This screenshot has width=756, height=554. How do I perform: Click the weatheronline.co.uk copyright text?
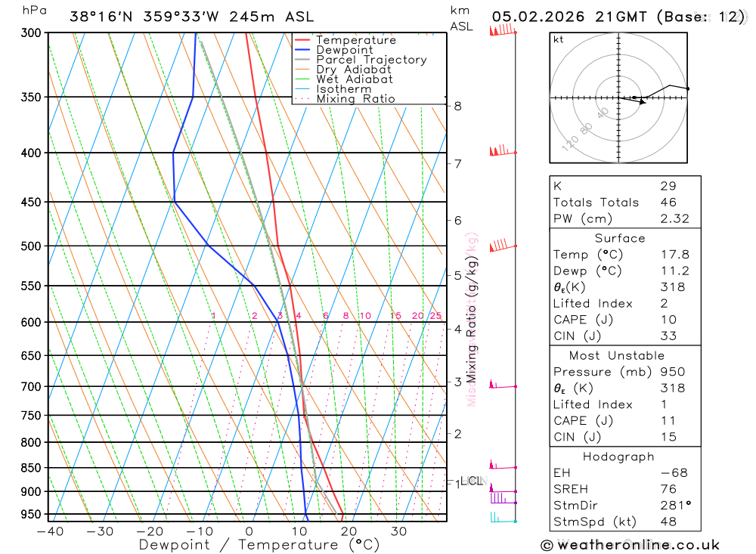pyautogui.click(x=631, y=545)
